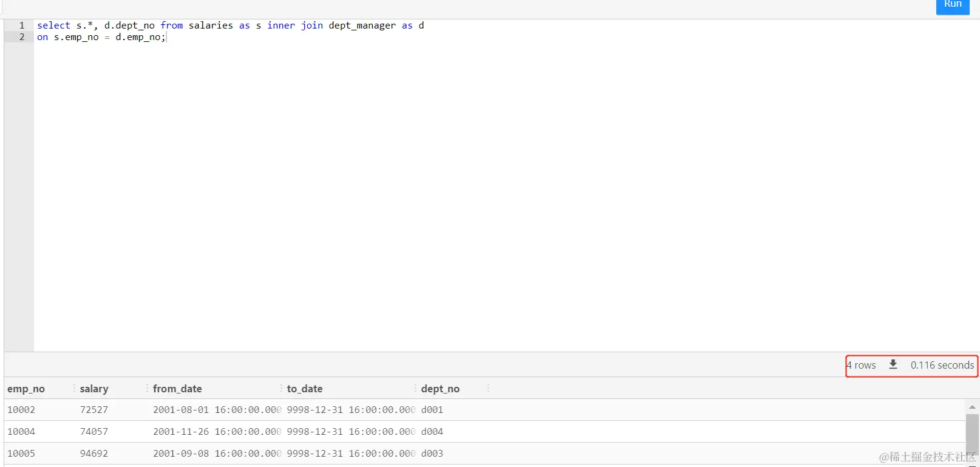Sort by the to_date column header
This screenshot has height=467, width=980.
[x=305, y=389]
